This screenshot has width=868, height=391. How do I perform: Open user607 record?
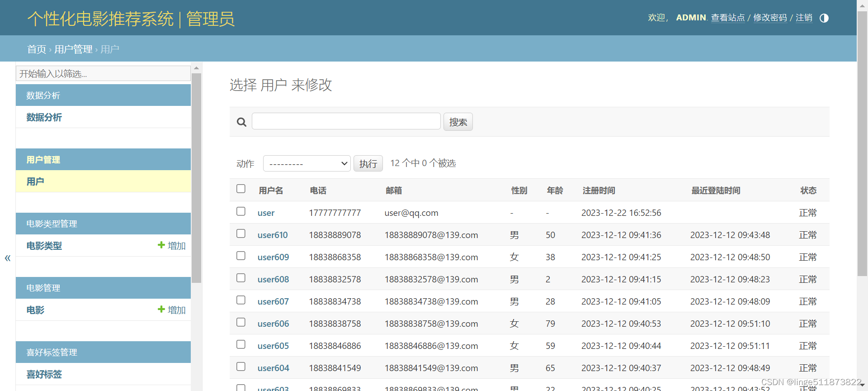pyautogui.click(x=273, y=301)
